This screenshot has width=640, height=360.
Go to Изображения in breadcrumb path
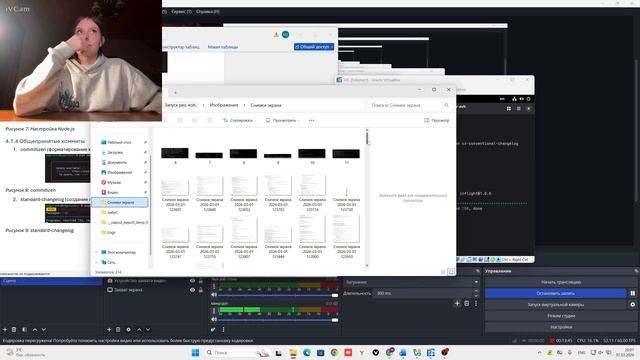224,105
